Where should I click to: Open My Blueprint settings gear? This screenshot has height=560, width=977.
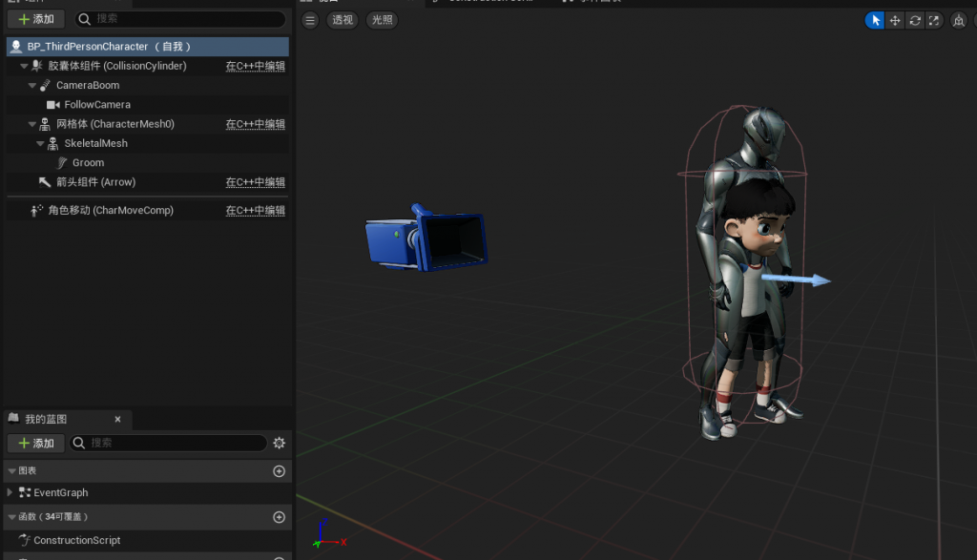pos(280,443)
